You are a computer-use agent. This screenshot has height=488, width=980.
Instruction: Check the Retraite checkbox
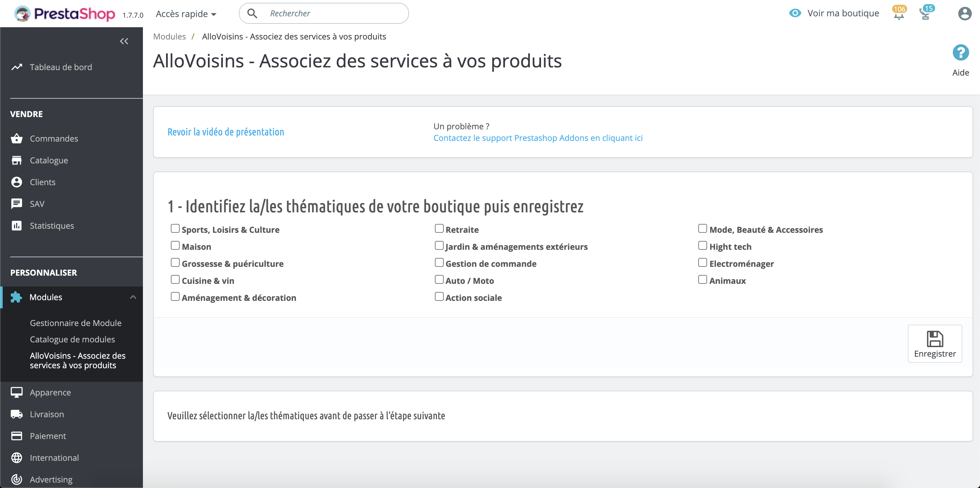click(439, 228)
